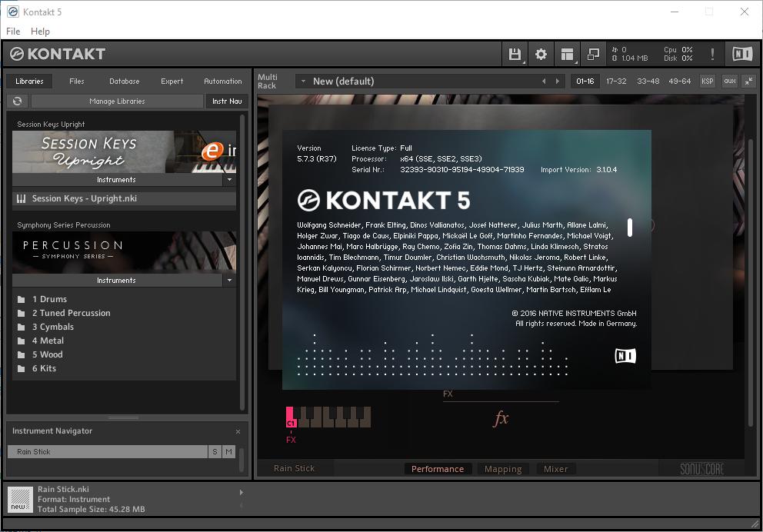
Task: Show rack page 01-16
Action: click(585, 81)
